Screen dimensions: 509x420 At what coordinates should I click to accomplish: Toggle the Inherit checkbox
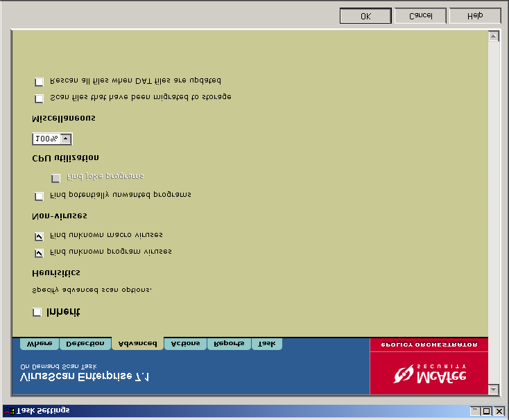[x=37, y=312]
